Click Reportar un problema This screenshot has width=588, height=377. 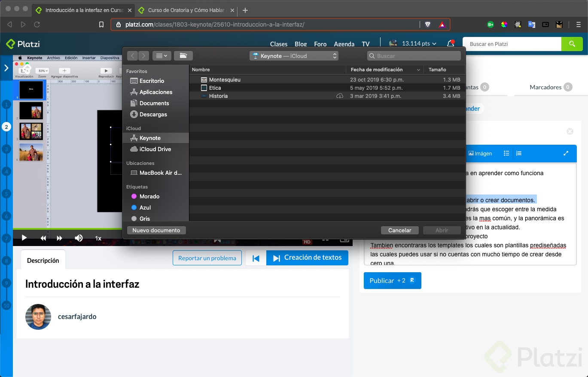[207, 258]
